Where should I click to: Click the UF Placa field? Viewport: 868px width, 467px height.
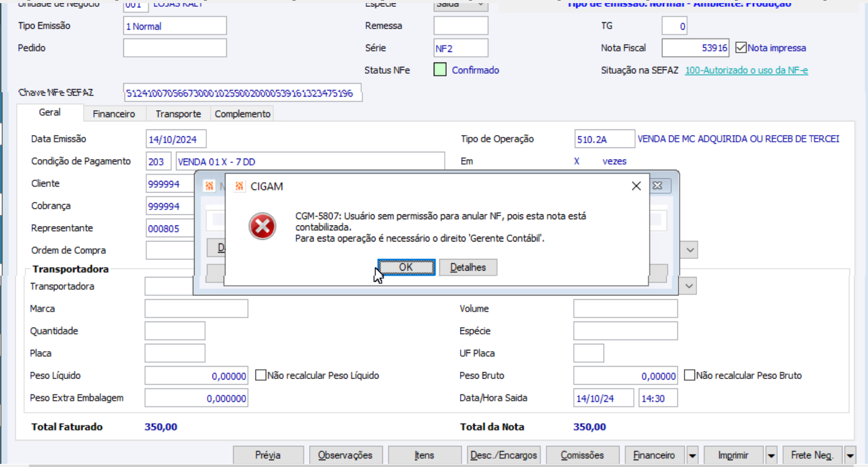point(589,353)
